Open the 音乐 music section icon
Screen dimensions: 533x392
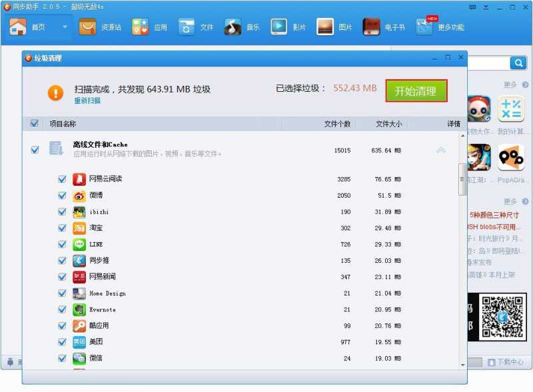click(x=233, y=27)
